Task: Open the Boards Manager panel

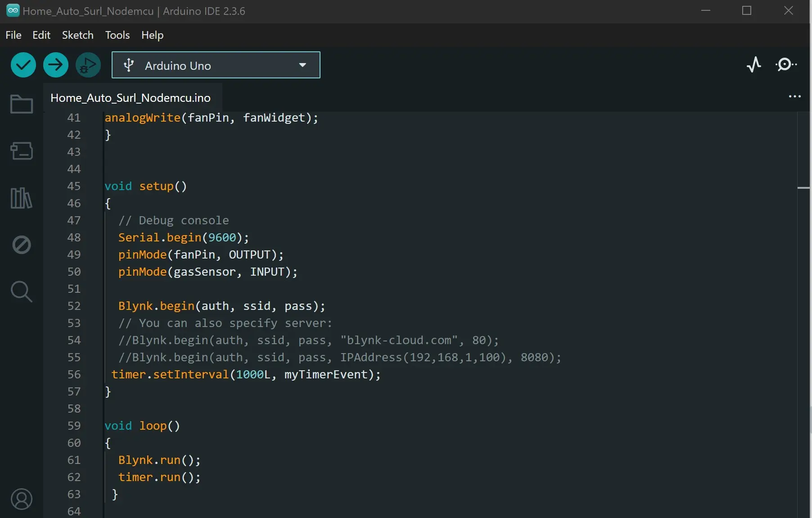Action: (22, 151)
